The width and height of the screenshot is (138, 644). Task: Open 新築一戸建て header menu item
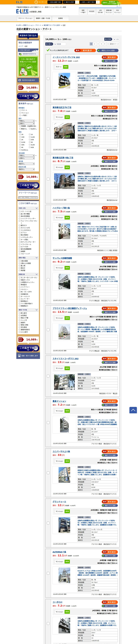(83, 11)
